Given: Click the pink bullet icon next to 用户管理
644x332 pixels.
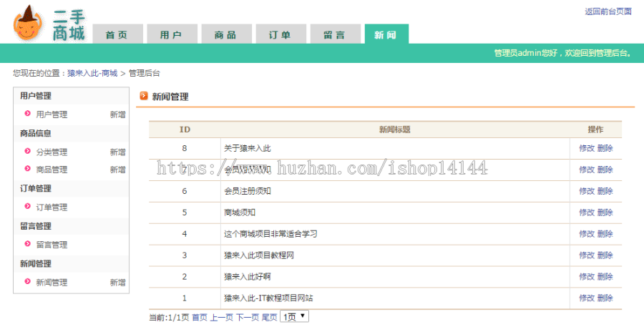Looking at the screenshot, I should (27, 113).
